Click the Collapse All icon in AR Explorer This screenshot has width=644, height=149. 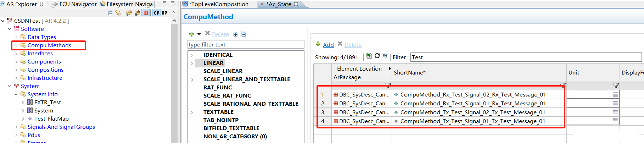click(x=110, y=13)
